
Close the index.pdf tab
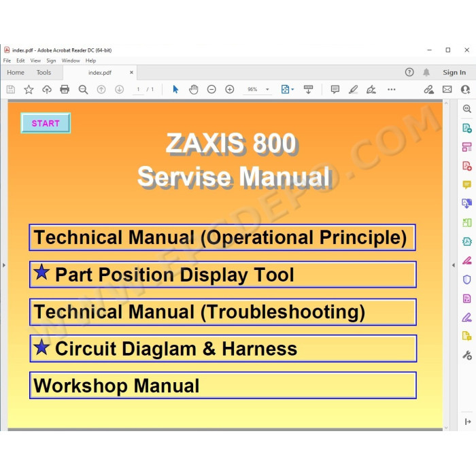(131, 72)
